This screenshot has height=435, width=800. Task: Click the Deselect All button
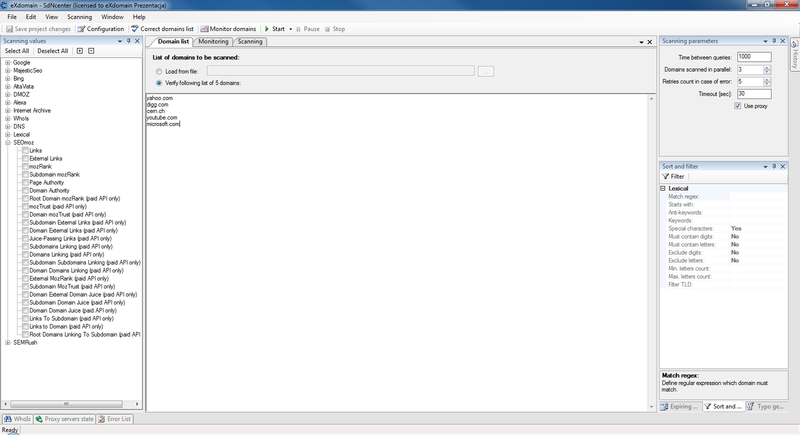click(52, 50)
